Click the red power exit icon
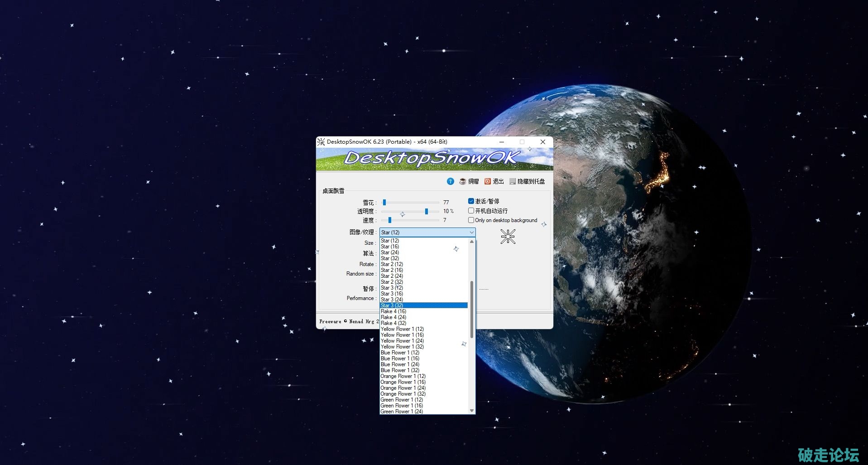 (x=488, y=181)
